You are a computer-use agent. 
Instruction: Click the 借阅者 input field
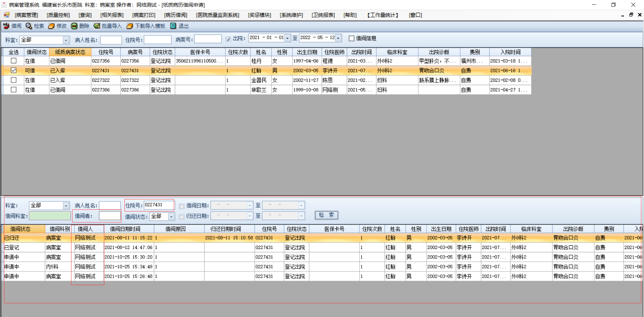(x=110, y=216)
